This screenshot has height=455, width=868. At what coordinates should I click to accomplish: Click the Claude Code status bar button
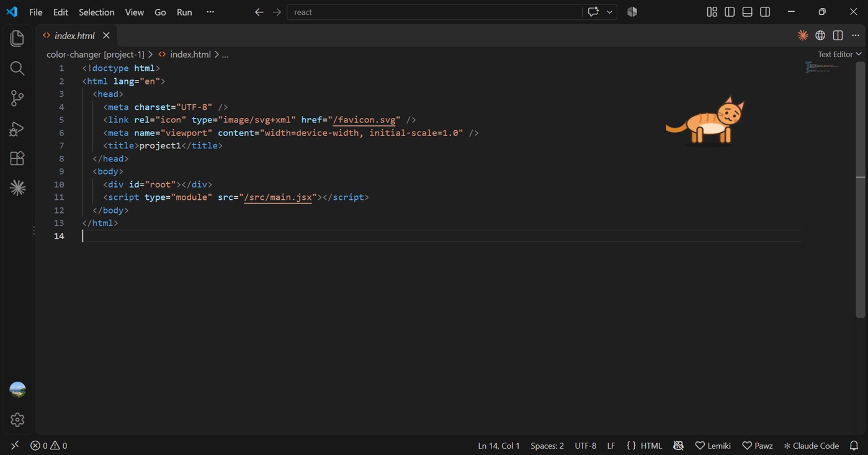811,446
